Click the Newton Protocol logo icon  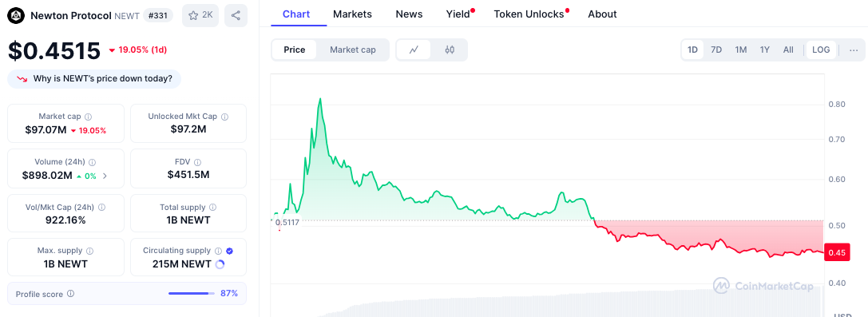pos(16,15)
